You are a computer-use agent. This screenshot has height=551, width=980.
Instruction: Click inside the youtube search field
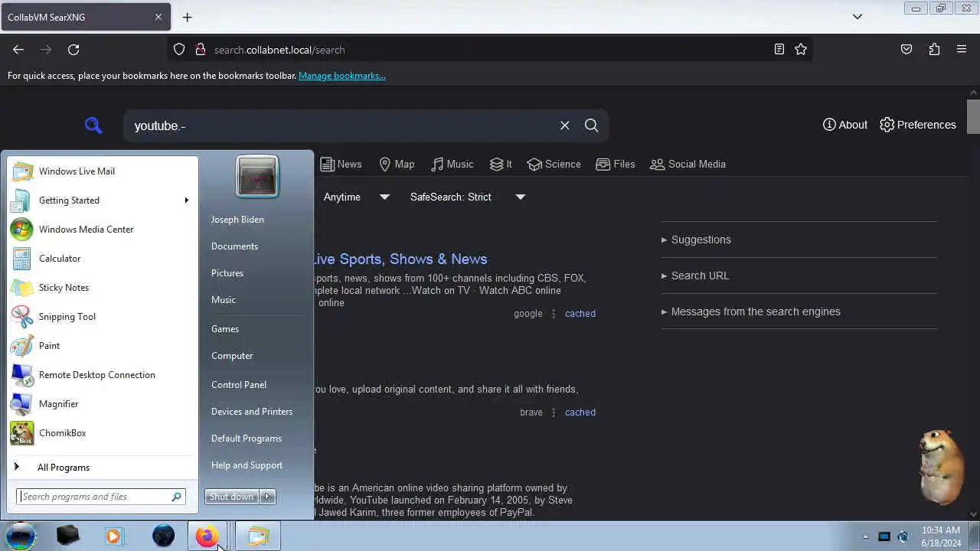[x=341, y=126]
